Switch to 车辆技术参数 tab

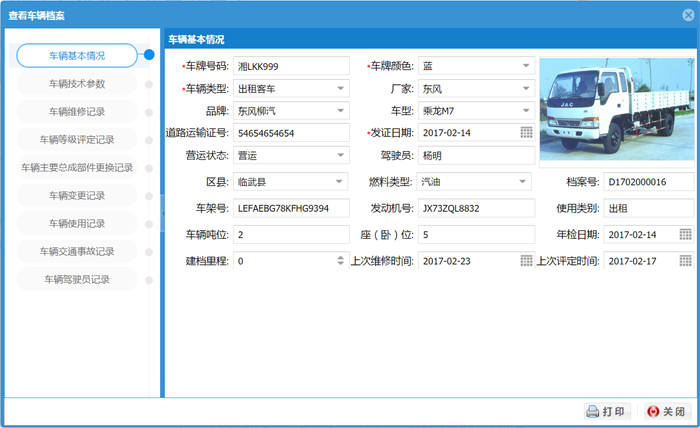pos(77,83)
